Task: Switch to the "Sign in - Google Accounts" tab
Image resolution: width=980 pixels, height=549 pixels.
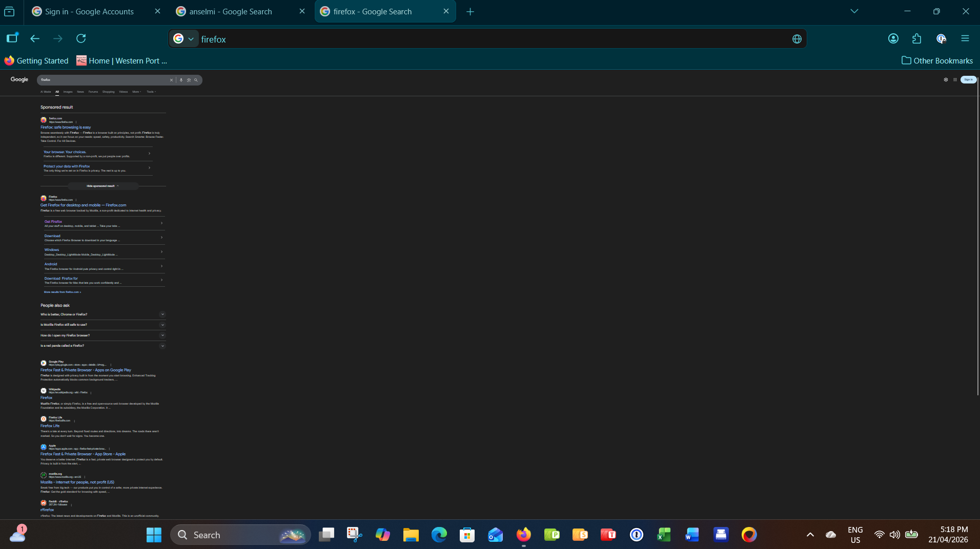Action: click(89, 12)
